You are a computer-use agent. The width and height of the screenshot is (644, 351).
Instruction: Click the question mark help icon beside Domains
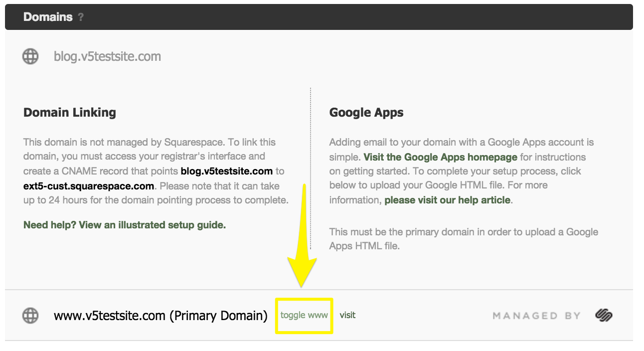point(81,17)
